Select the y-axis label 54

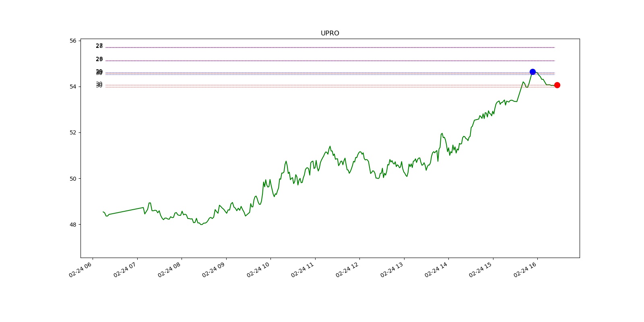point(73,87)
